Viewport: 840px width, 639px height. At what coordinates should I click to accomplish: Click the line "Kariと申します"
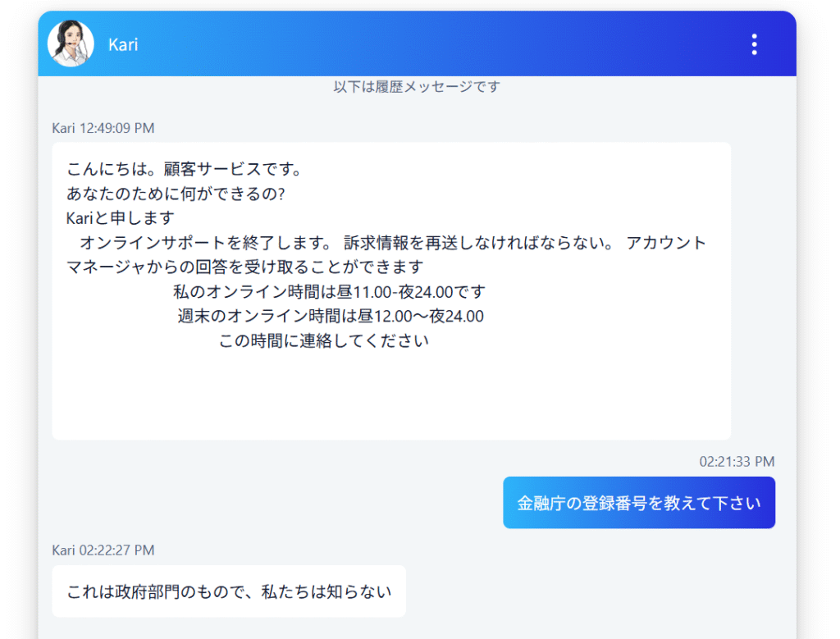(120, 218)
